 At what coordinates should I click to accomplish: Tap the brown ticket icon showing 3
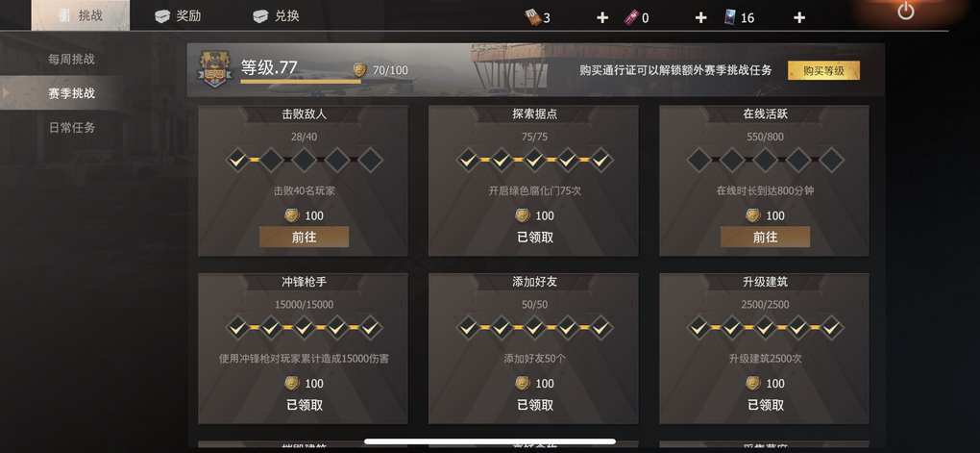click(x=531, y=17)
